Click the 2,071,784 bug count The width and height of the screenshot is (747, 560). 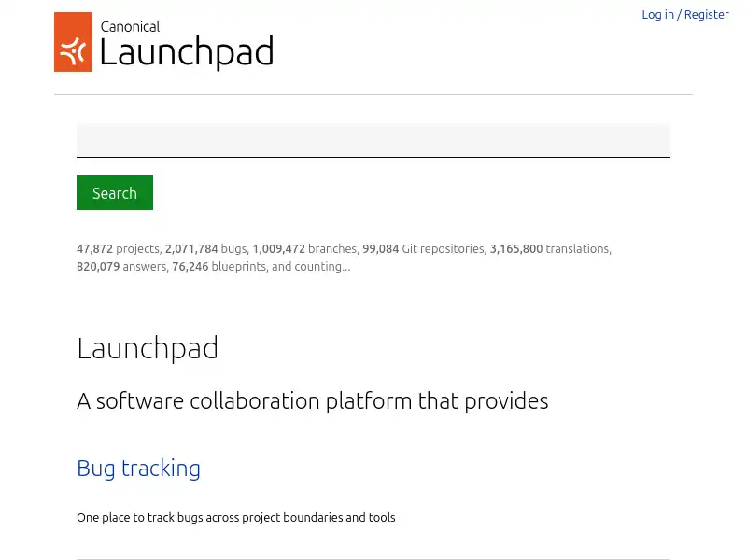(191, 248)
